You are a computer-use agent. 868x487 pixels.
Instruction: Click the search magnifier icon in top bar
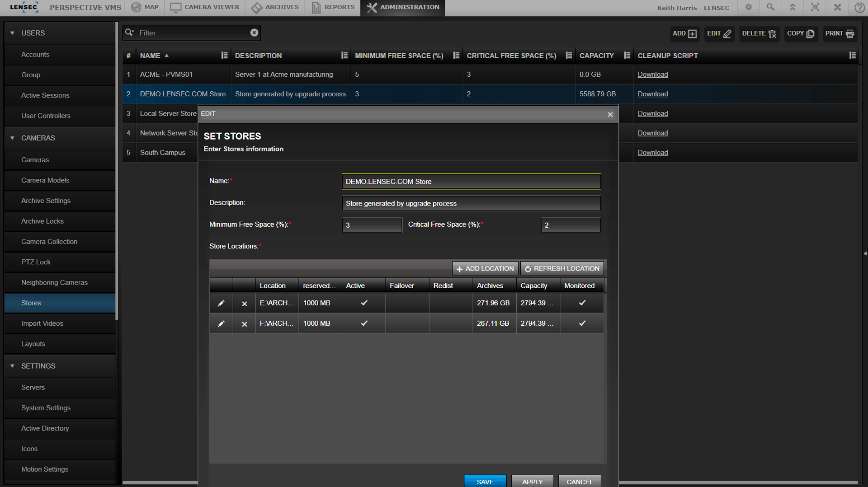[x=770, y=7]
